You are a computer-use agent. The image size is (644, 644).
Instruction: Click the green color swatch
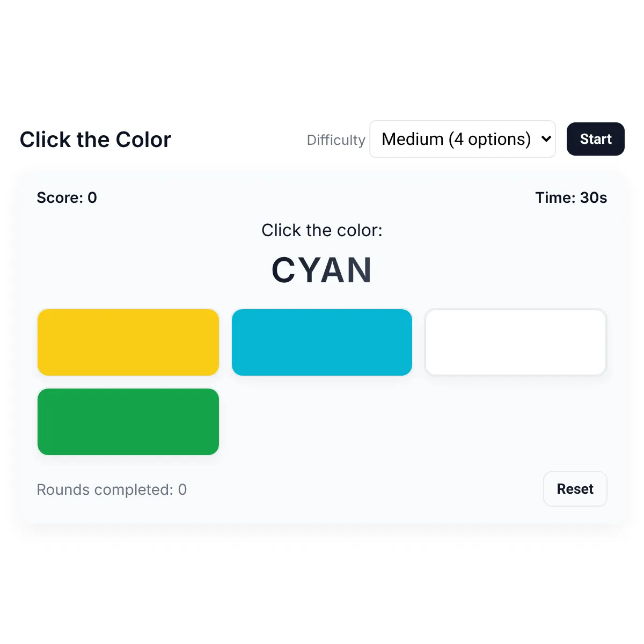128,422
